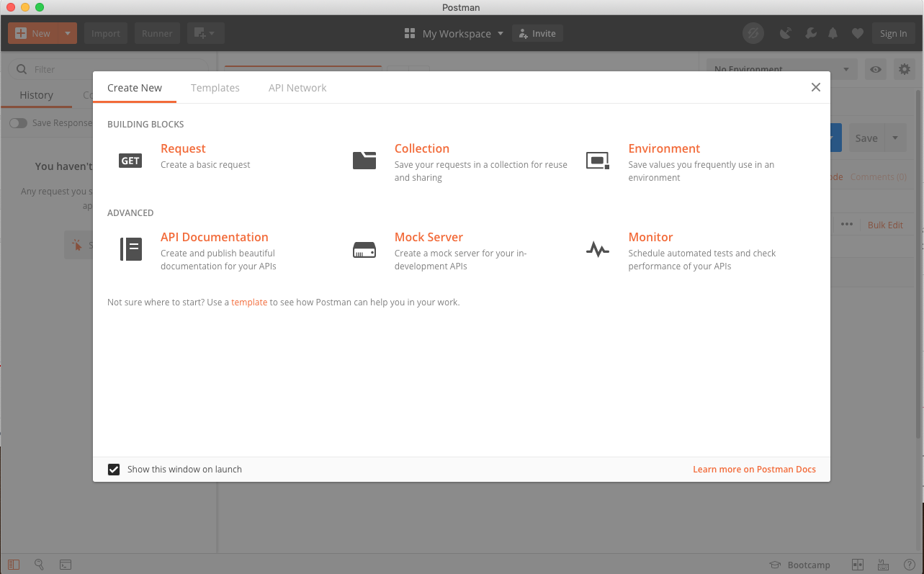Toggle sidebar icon in status bar

[14, 565]
